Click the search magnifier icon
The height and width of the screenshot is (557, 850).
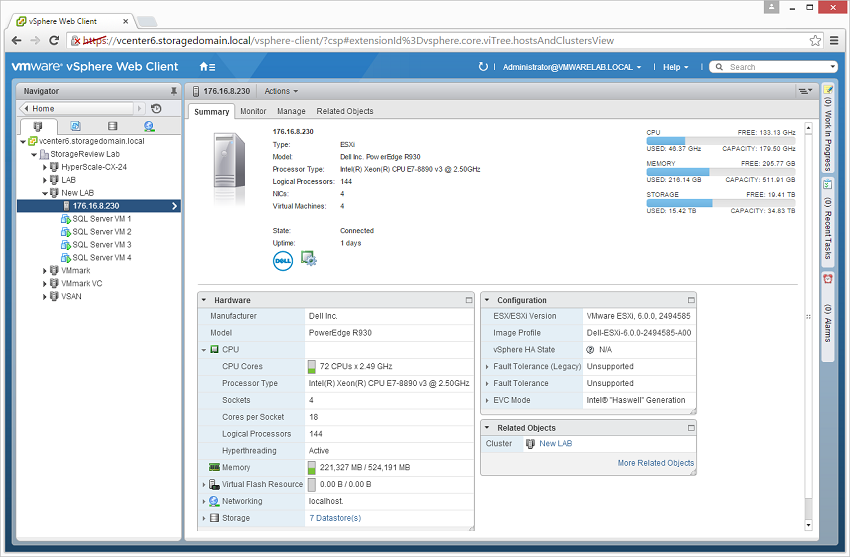pos(719,67)
